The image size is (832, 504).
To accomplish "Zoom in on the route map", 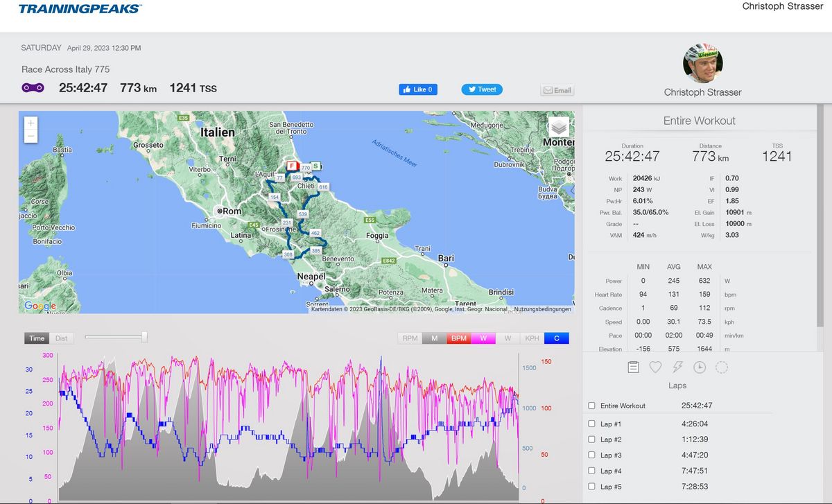I will coord(31,123).
